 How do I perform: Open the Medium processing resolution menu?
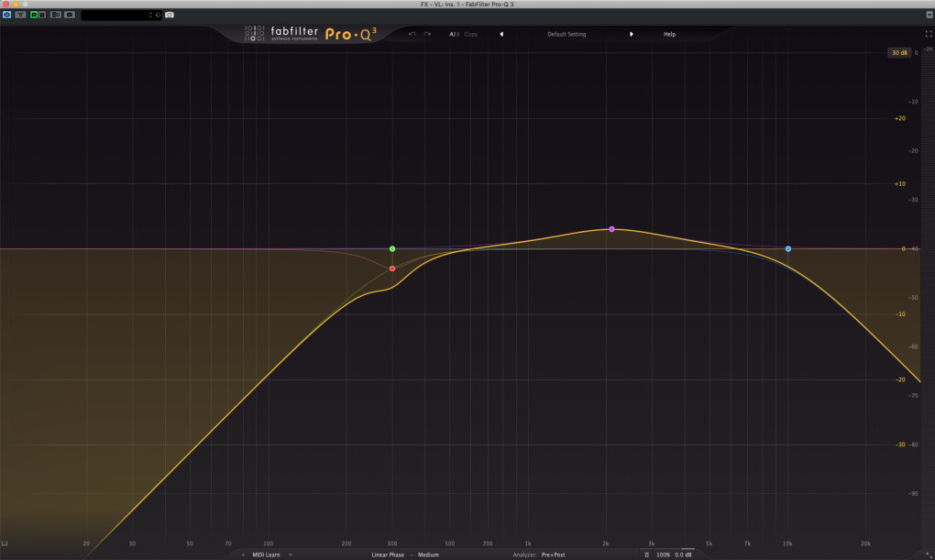point(428,555)
